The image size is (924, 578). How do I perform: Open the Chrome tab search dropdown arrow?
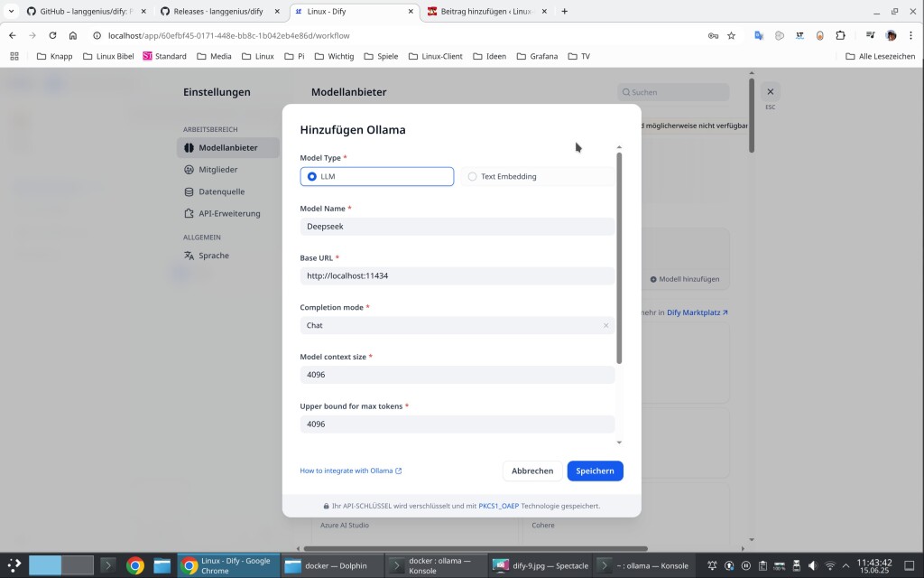coord(11,11)
